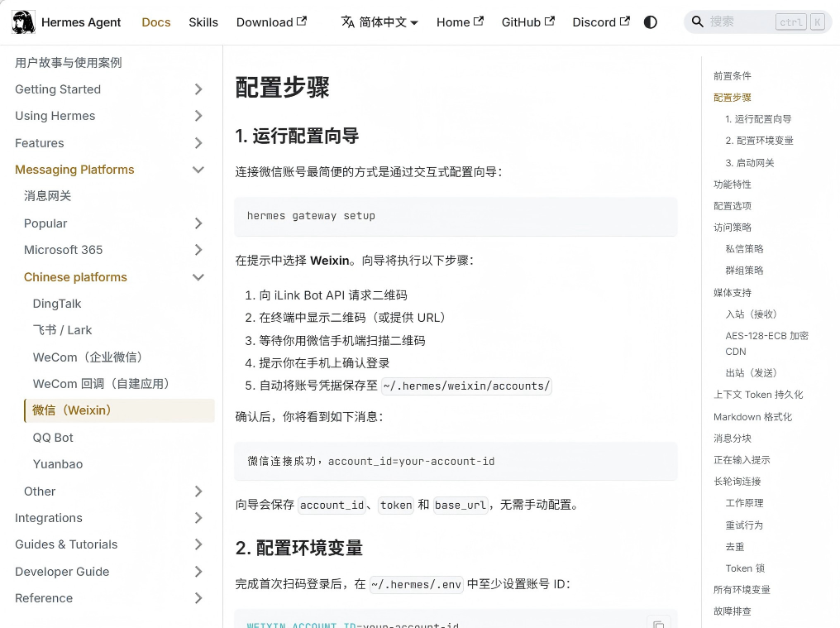The width and height of the screenshot is (840, 628).
Task: Jump to 访问策略 TOC entry
Action: 733,228
